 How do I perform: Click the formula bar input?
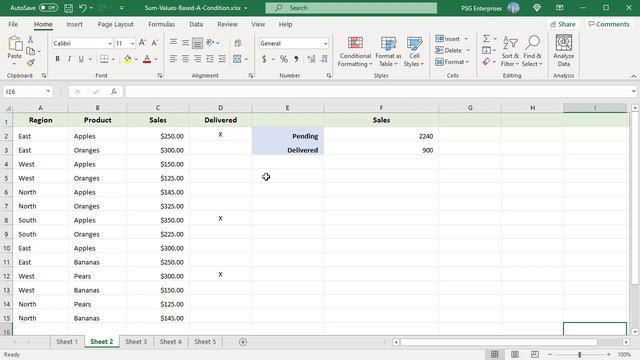378,91
